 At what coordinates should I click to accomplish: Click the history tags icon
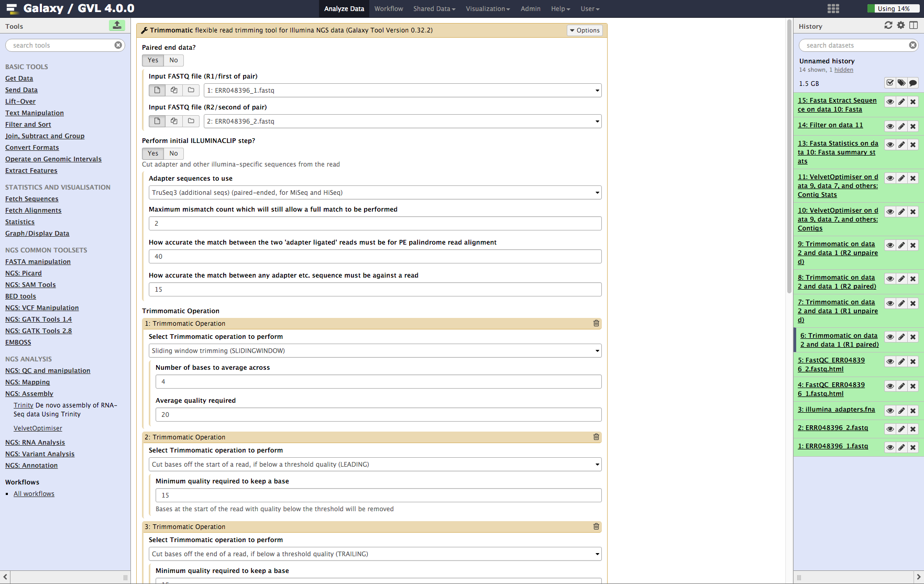(x=901, y=83)
